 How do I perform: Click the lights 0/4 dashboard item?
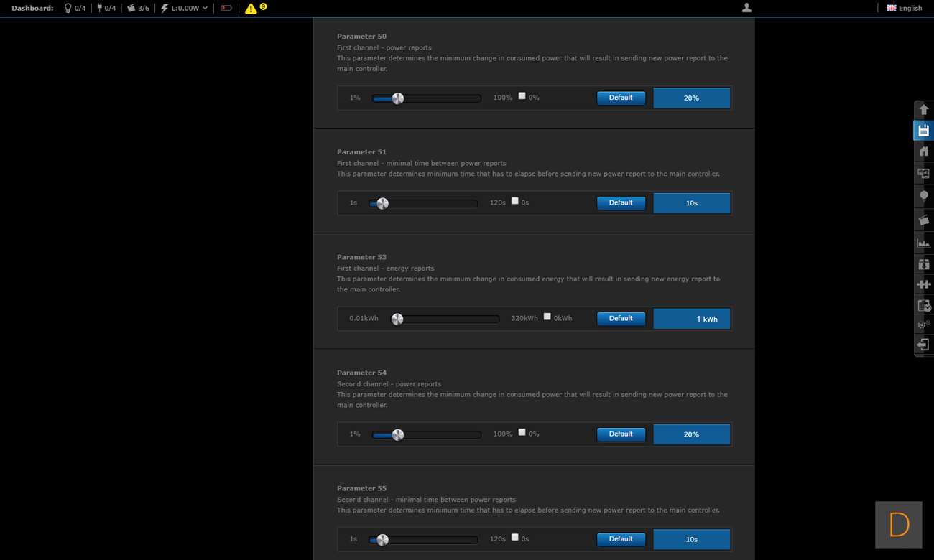pos(75,9)
